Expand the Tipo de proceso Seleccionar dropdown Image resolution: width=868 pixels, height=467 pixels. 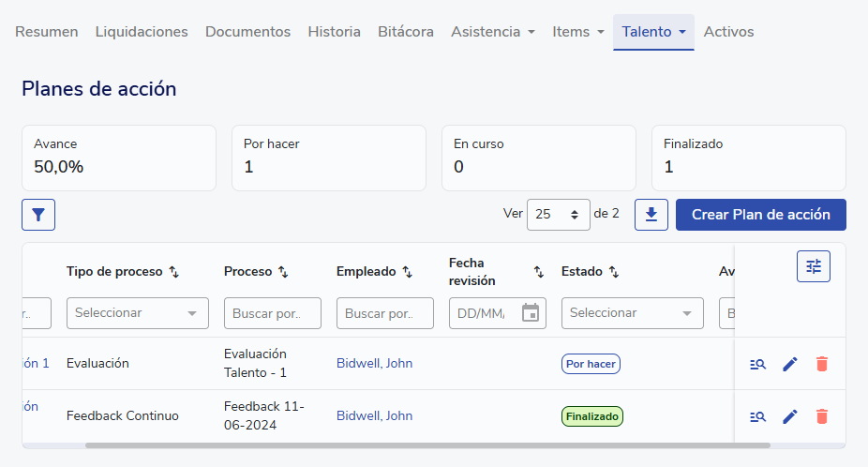[138, 313]
